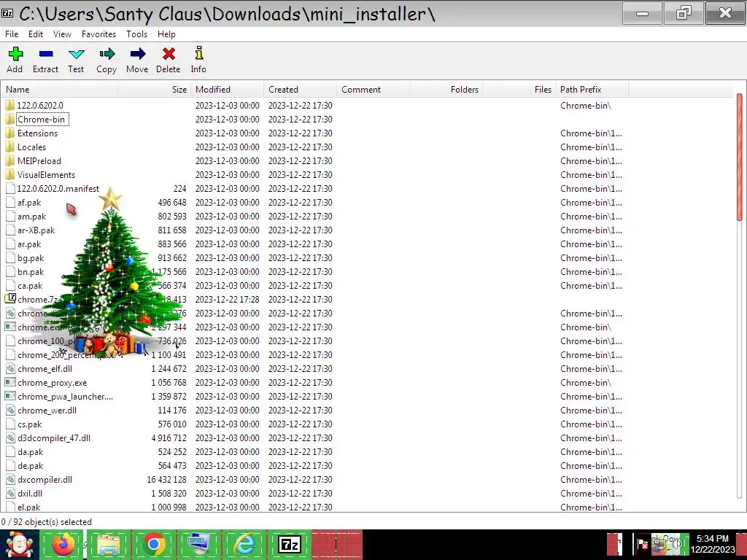Select the MEIPreload folder icon

click(x=10, y=160)
